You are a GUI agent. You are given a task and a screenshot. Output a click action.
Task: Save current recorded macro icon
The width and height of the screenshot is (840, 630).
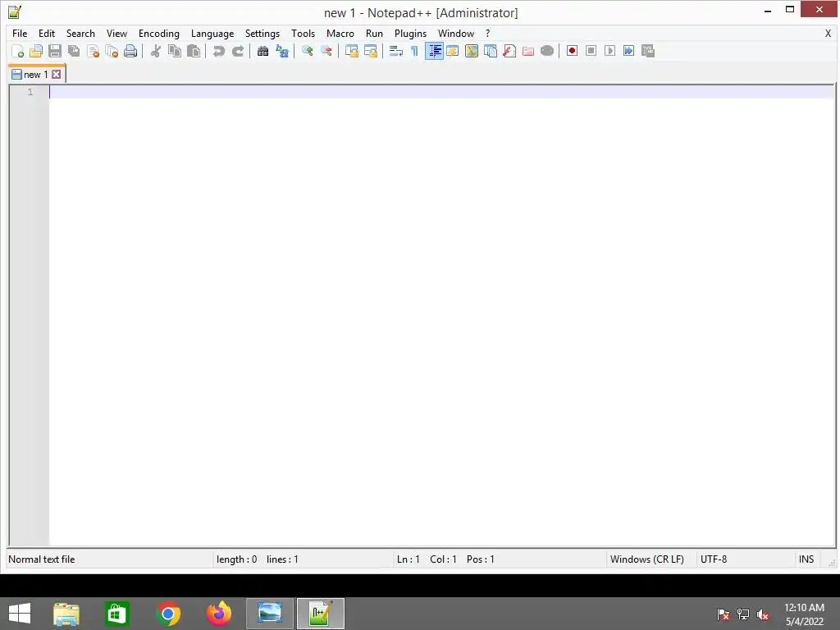click(648, 51)
